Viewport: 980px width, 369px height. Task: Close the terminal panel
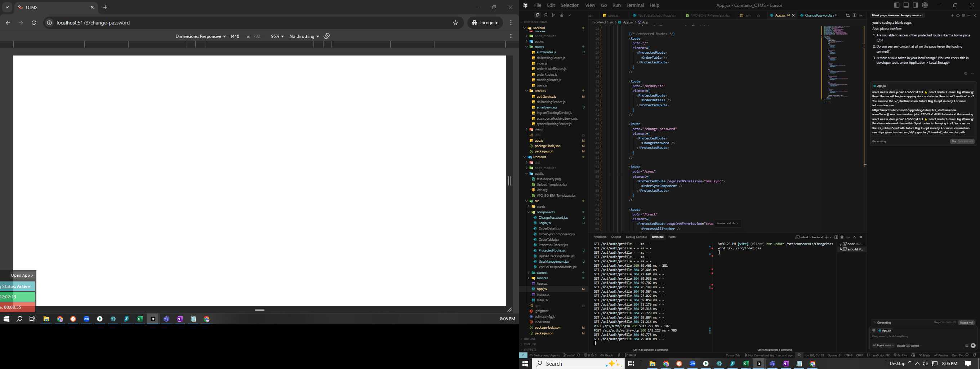pyautogui.click(x=861, y=237)
